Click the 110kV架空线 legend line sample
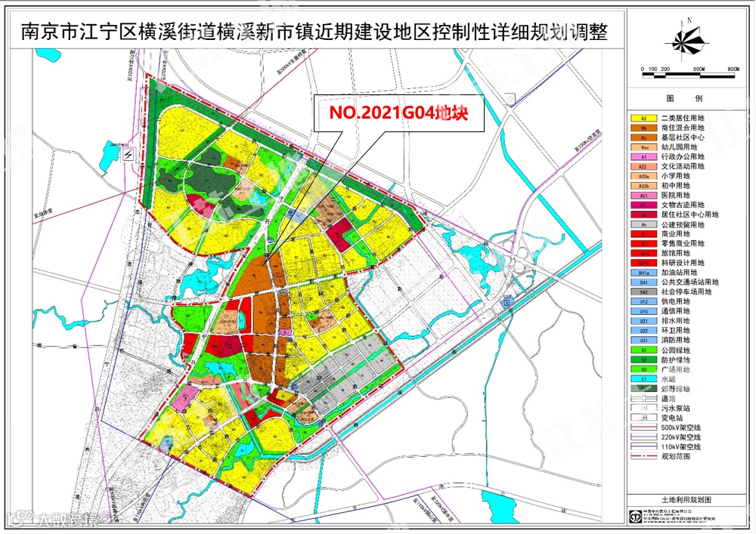The height and width of the screenshot is (534, 756). 643,447
